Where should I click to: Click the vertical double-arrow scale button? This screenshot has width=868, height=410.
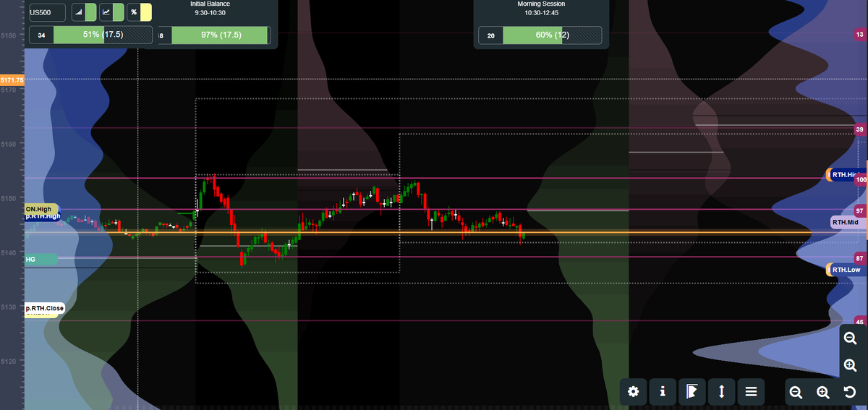[x=721, y=392]
